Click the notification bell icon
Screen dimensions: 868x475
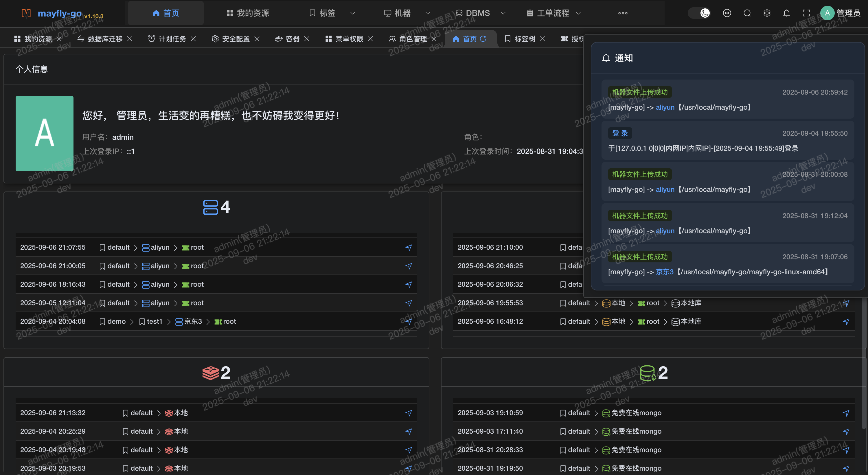(x=786, y=13)
